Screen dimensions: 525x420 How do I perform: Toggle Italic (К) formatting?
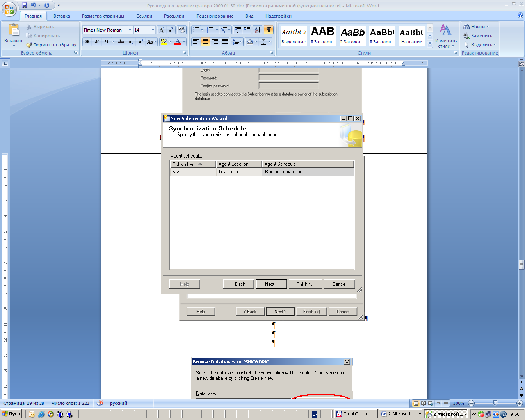click(x=97, y=42)
